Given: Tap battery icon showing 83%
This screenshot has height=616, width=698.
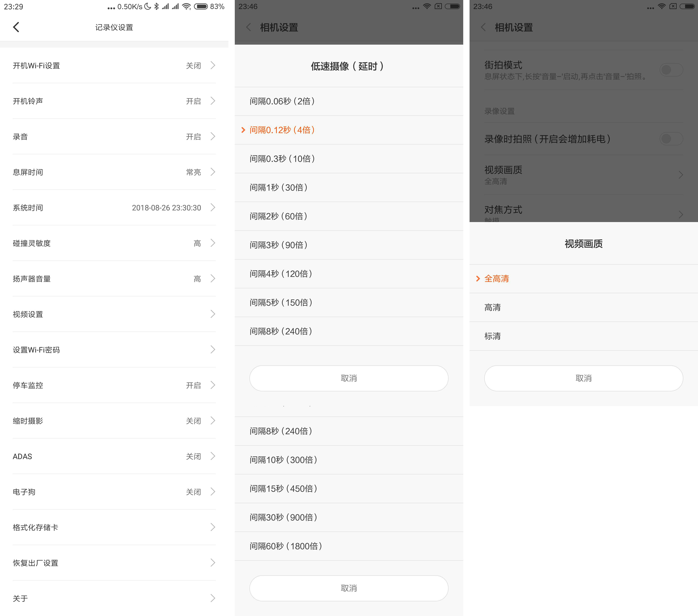Looking at the screenshot, I should pos(201,7).
